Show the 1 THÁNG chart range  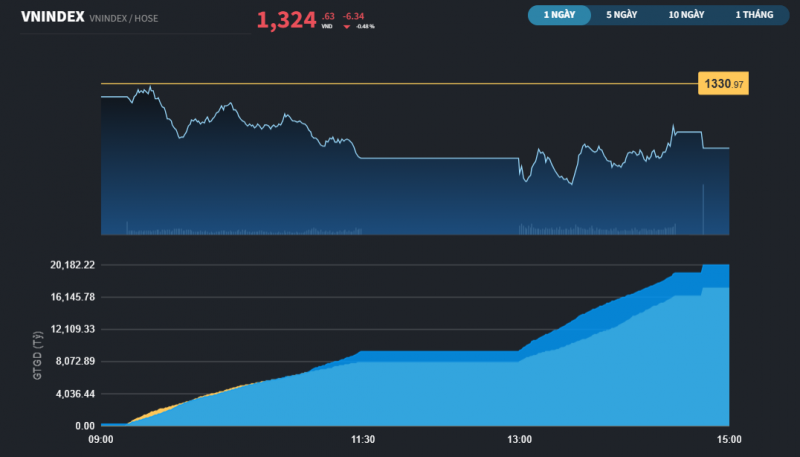[752, 15]
